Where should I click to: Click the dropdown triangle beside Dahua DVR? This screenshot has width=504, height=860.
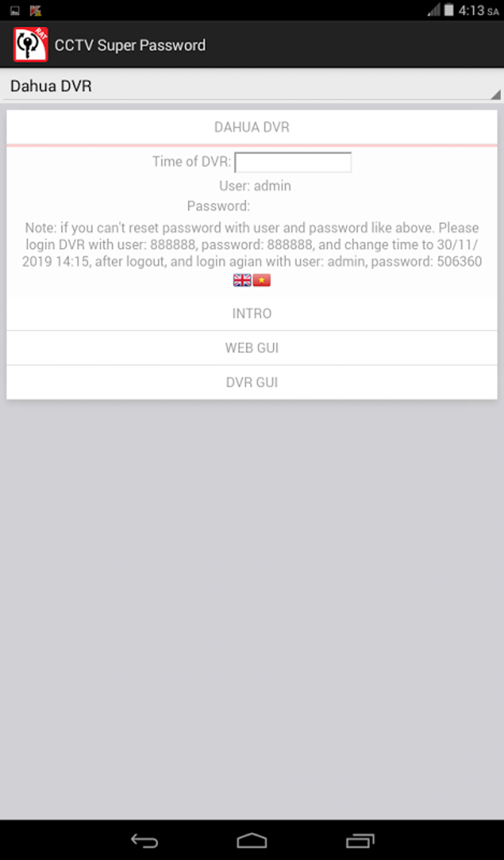(x=496, y=94)
